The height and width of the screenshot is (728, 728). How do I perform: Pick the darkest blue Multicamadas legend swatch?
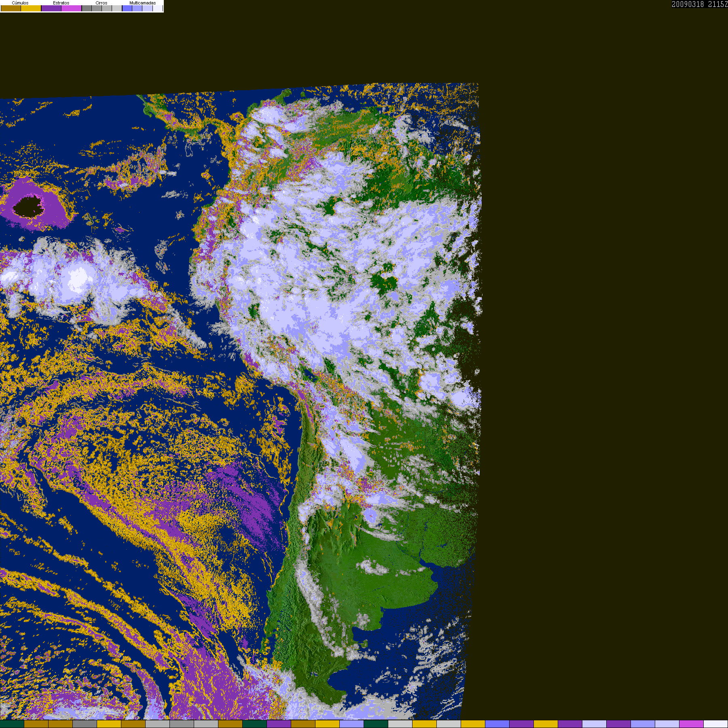(127, 8)
